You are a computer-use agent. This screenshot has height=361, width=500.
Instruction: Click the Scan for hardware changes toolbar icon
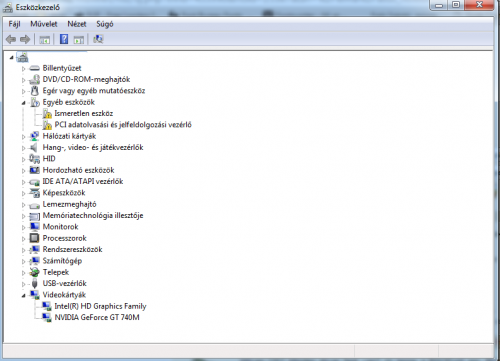click(x=98, y=39)
